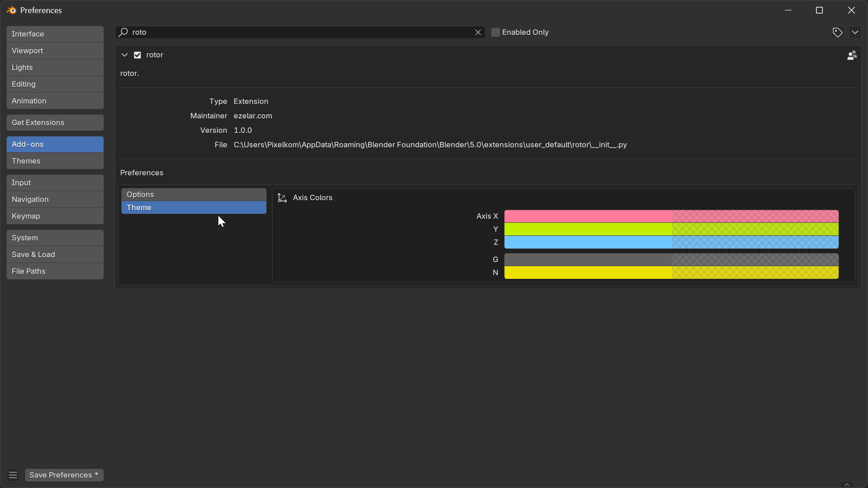The height and width of the screenshot is (488, 868).
Task: Clear the roto search using the X icon
Action: [478, 32]
